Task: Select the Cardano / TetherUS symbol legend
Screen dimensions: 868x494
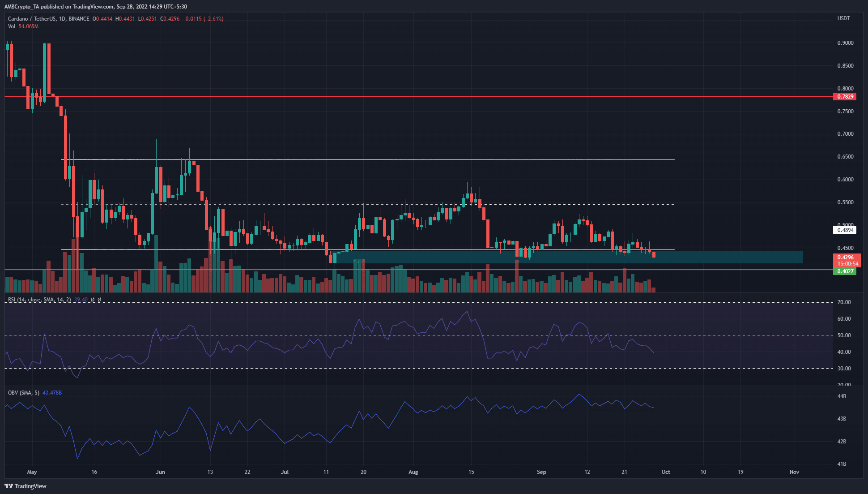Action: [48, 19]
